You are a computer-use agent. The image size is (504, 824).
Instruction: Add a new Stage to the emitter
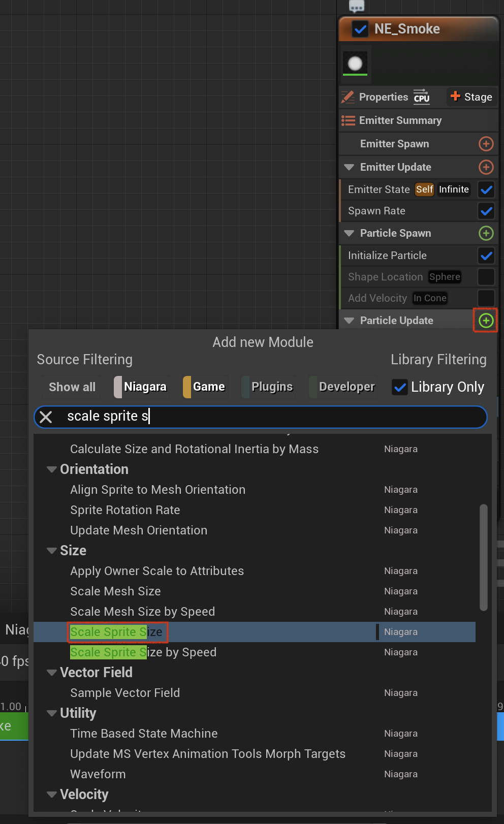click(471, 97)
